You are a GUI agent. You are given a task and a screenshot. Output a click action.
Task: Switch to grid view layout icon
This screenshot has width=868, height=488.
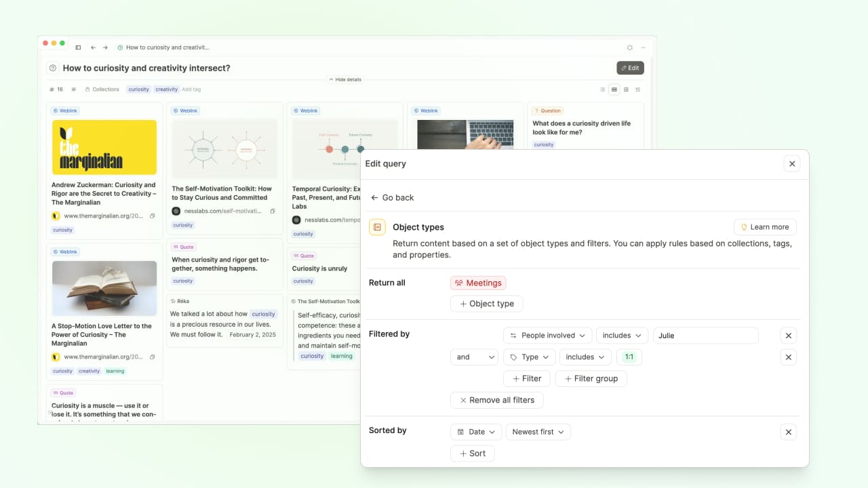tap(626, 89)
